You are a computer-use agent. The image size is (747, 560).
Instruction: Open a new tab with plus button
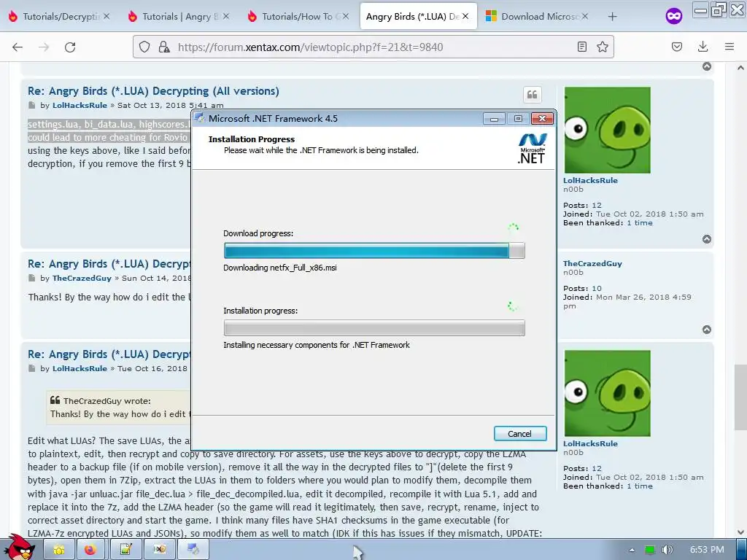tap(612, 17)
